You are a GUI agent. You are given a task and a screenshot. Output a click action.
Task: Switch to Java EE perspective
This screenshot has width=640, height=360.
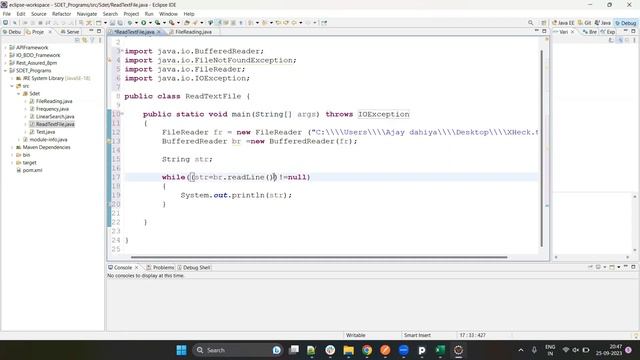coord(563,23)
